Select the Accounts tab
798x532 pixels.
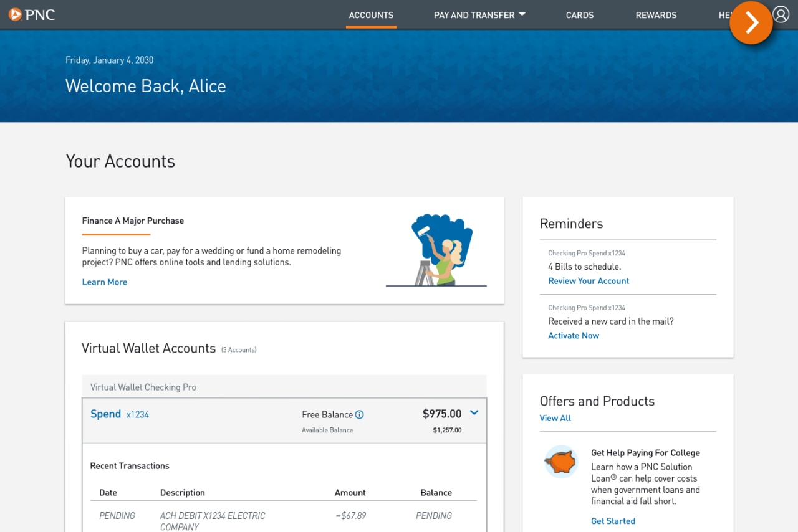[x=371, y=15]
